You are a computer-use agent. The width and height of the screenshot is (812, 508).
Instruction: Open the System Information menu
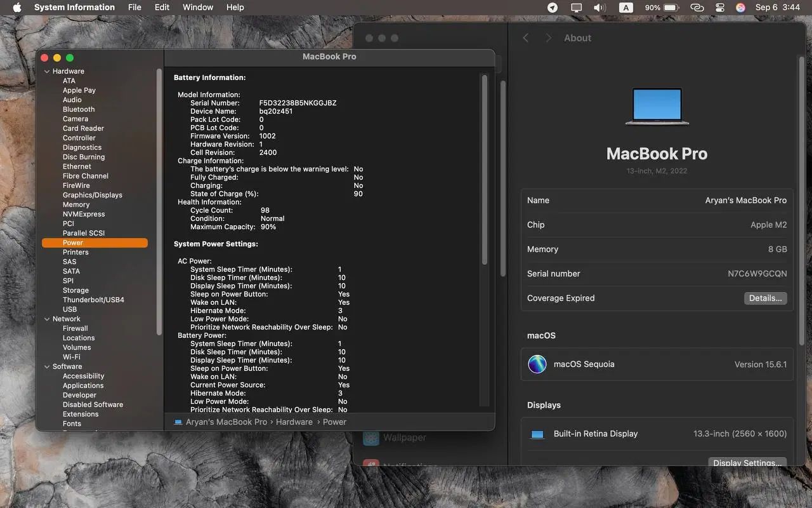tap(74, 8)
